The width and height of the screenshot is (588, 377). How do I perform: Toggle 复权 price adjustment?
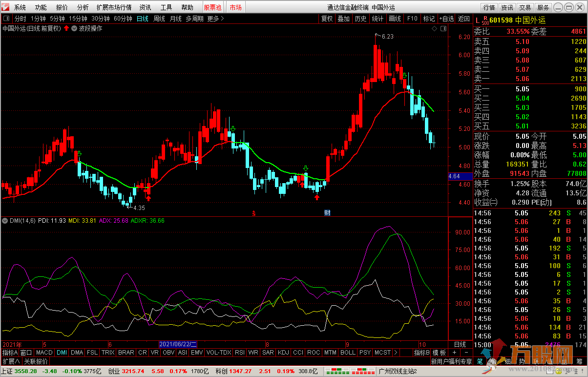click(x=327, y=19)
